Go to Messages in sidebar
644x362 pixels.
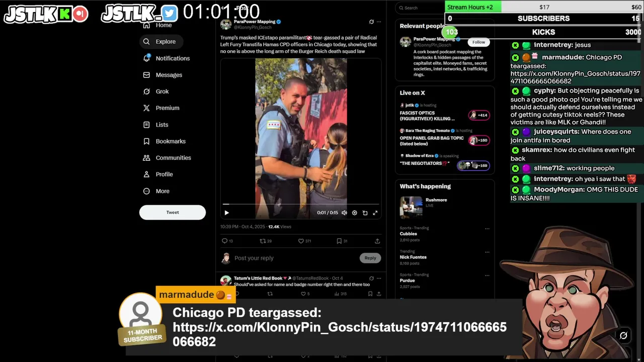[163, 75]
